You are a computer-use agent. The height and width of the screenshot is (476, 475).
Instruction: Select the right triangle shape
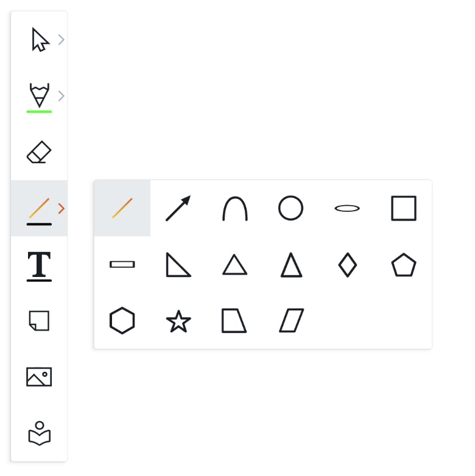[x=178, y=265]
